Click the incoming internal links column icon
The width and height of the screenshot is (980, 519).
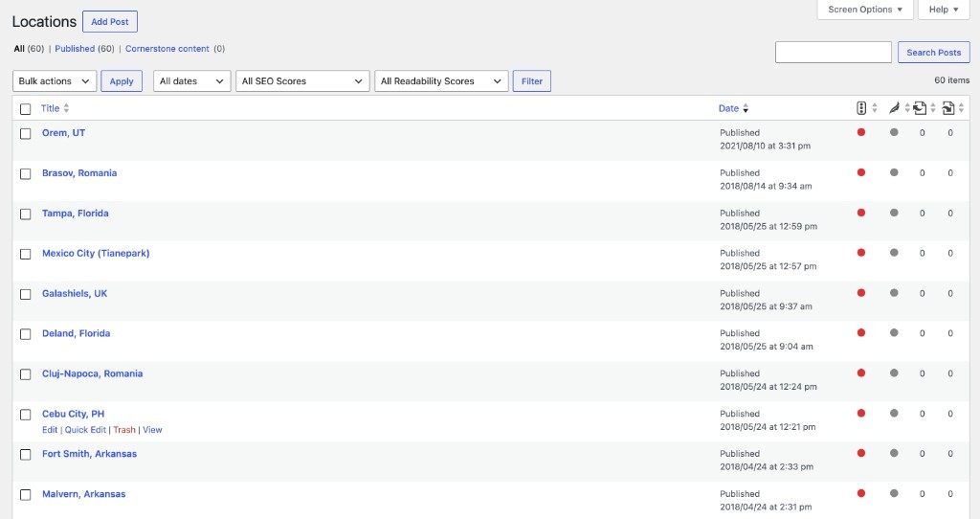(948, 108)
